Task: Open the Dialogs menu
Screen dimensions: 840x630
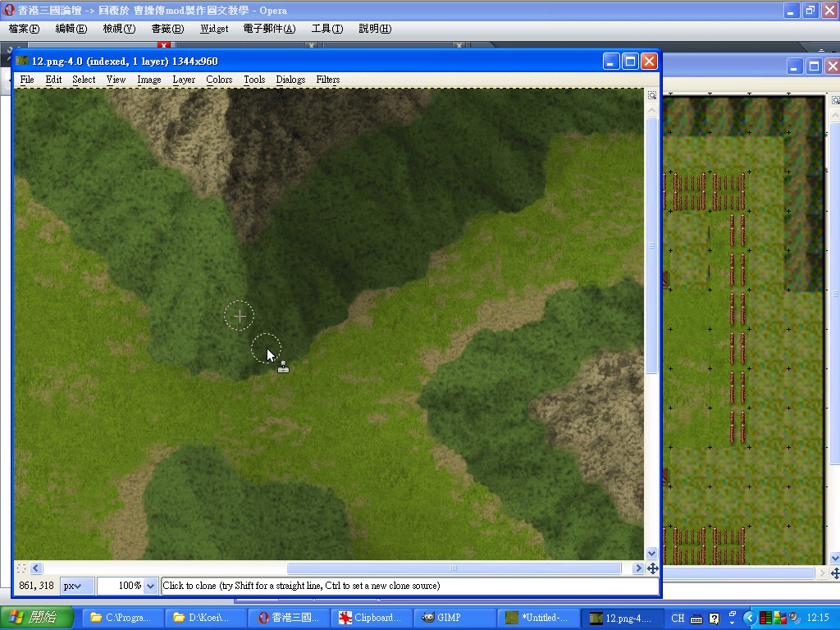Action: pyautogui.click(x=290, y=80)
